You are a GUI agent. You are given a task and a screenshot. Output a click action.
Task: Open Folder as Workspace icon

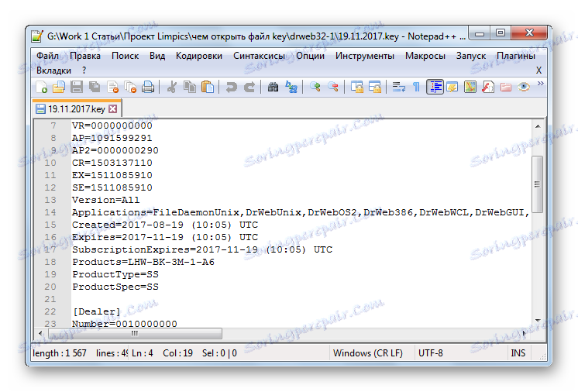(506, 88)
